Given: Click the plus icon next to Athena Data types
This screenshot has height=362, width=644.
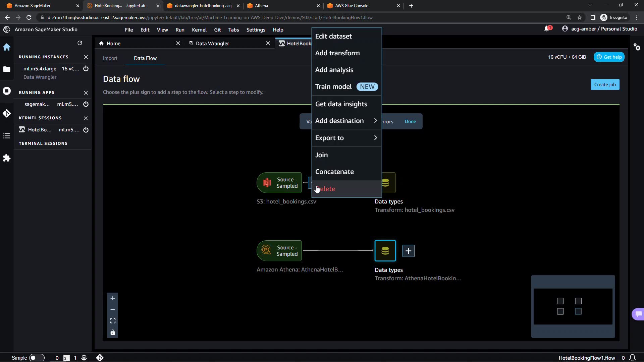Looking at the screenshot, I should pos(408,251).
